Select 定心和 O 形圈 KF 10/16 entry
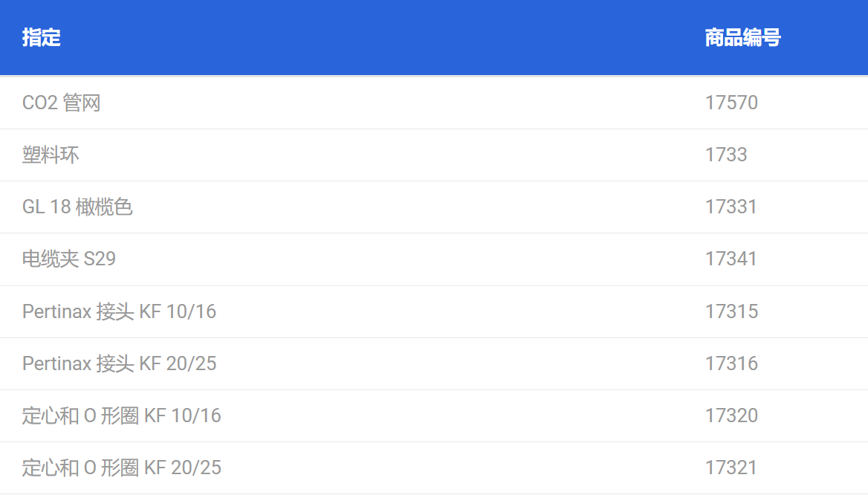Image resolution: width=868 pixels, height=495 pixels. pyautogui.click(x=121, y=415)
